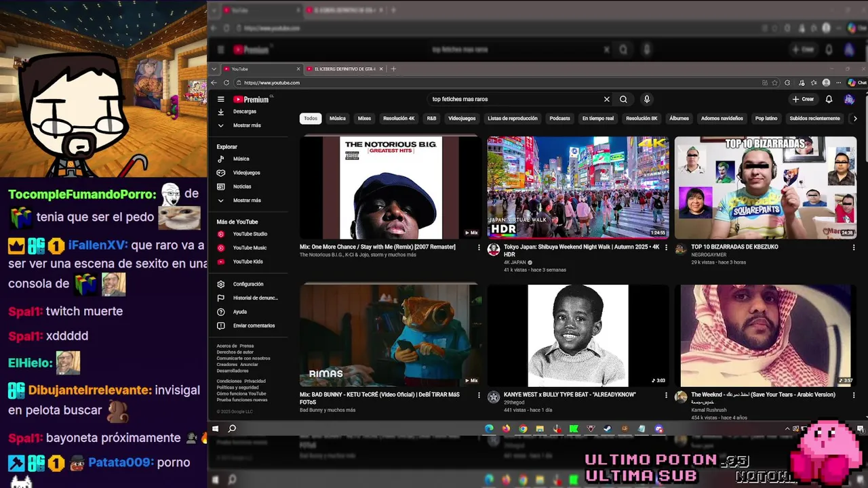868x488 pixels.
Task: Select the Podcasts filter chip
Action: [x=560, y=119]
